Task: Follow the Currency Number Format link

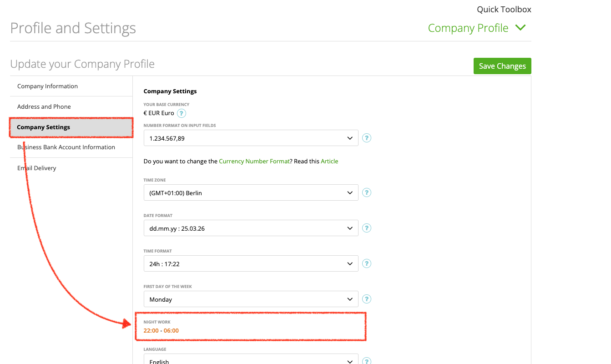Action: click(x=254, y=161)
